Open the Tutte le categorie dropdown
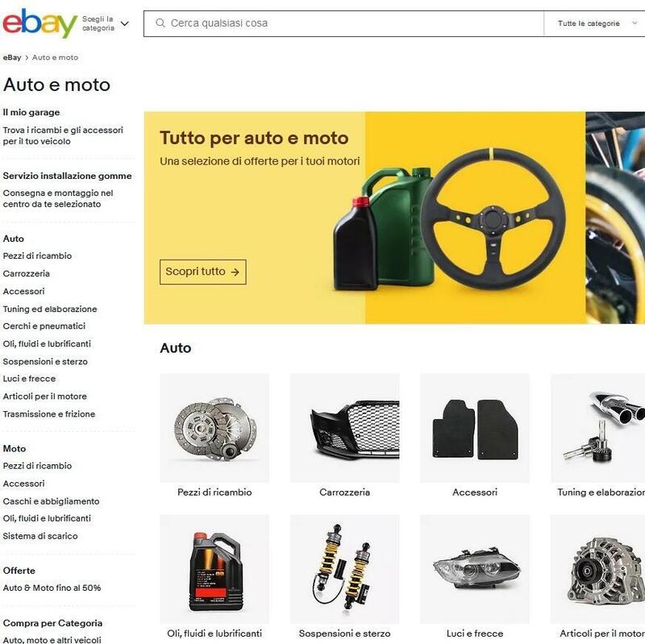The width and height of the screenshot is (645, 644). tap(597, 23)
